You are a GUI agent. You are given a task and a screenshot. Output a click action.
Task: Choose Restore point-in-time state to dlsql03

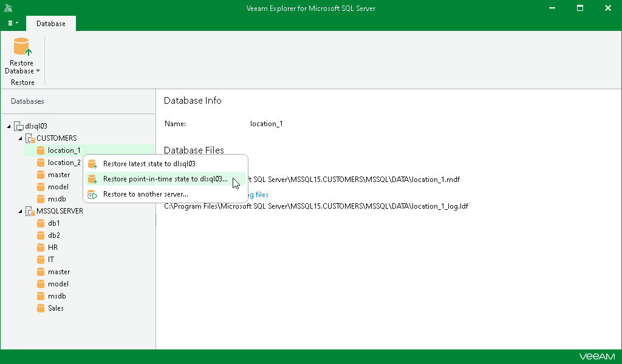click(165, 179)
